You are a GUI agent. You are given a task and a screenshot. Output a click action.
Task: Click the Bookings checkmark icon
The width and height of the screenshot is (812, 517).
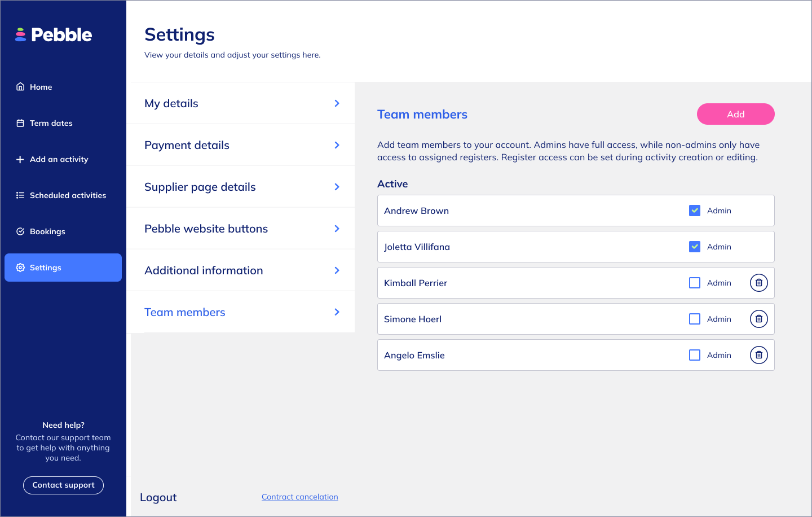pyautogui.click(x=20, y=231)
